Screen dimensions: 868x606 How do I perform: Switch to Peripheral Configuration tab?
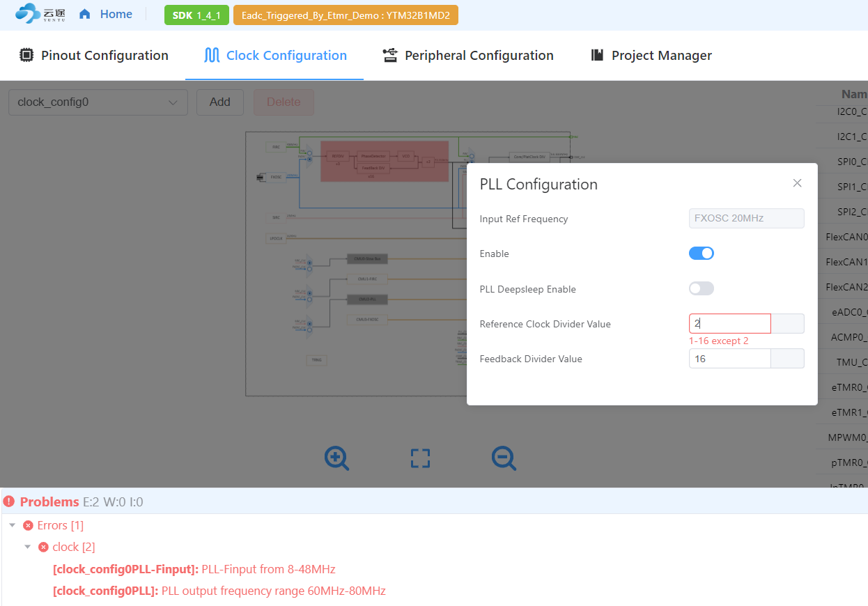[468, 55]
